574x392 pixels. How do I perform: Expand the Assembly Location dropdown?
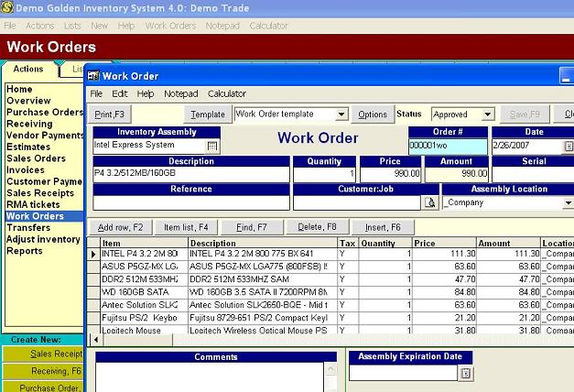(x=569, y=202)
